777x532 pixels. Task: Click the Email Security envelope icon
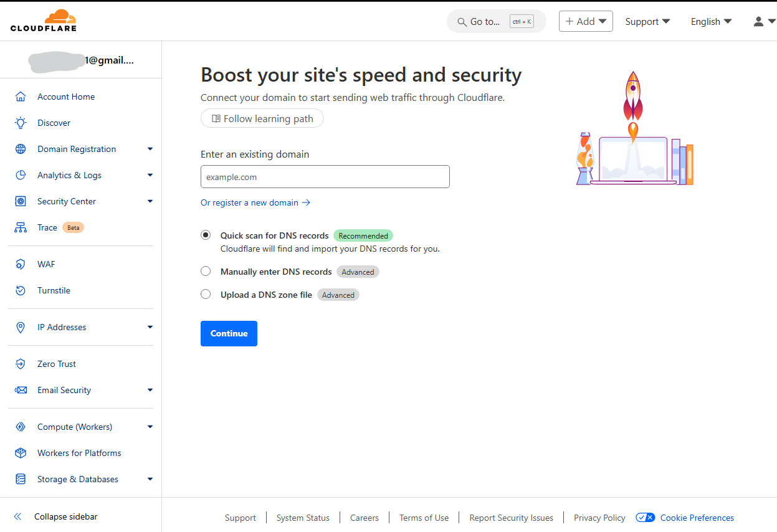(x=21, y=390)
